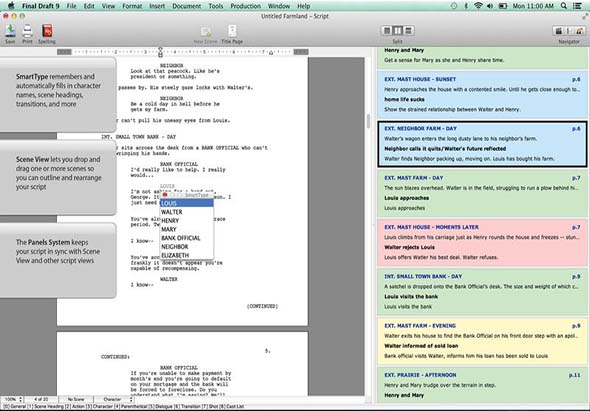Click the New Scene toolbar icon
Screen dimensions: 590x411
point(205,32)
